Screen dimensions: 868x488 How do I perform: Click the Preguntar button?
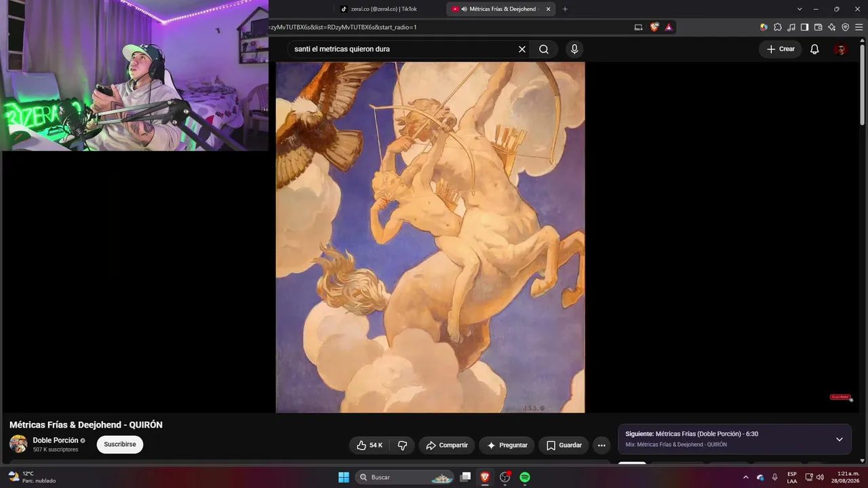point(507,445)
